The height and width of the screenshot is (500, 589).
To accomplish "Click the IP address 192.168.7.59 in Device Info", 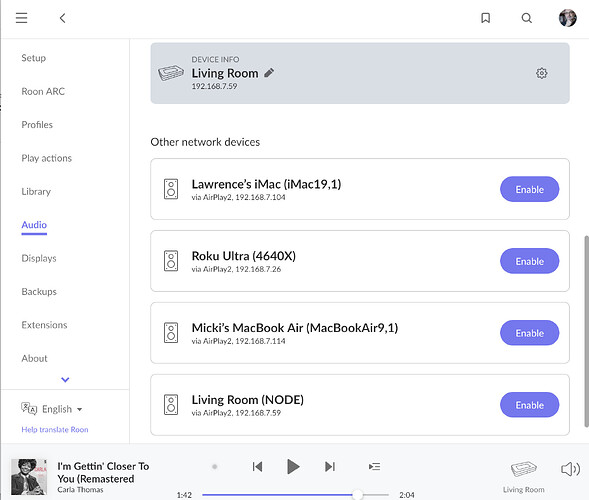I will tap(214, 86).
